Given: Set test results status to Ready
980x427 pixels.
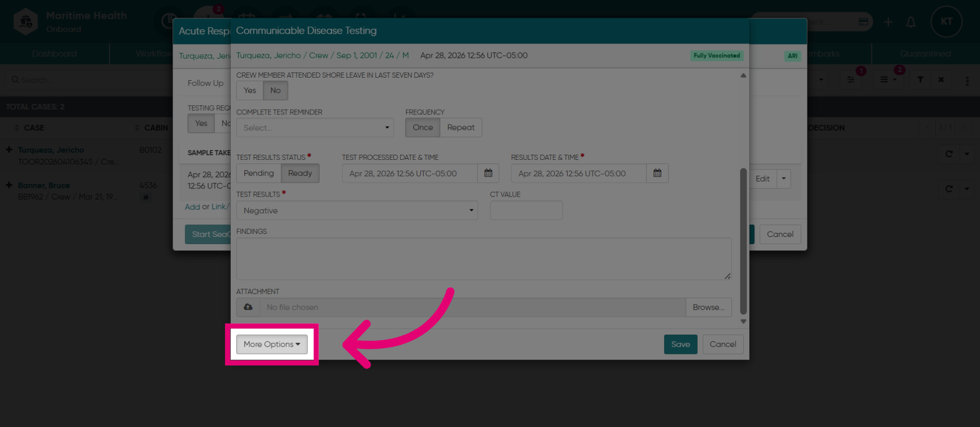Looking at the screenshot, I should point(300,173).
